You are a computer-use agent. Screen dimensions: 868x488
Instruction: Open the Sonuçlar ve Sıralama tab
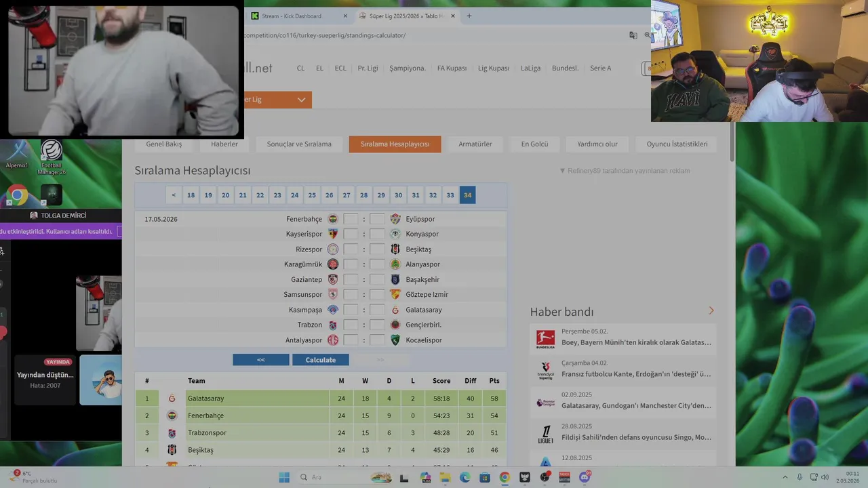tap(299, 144)
